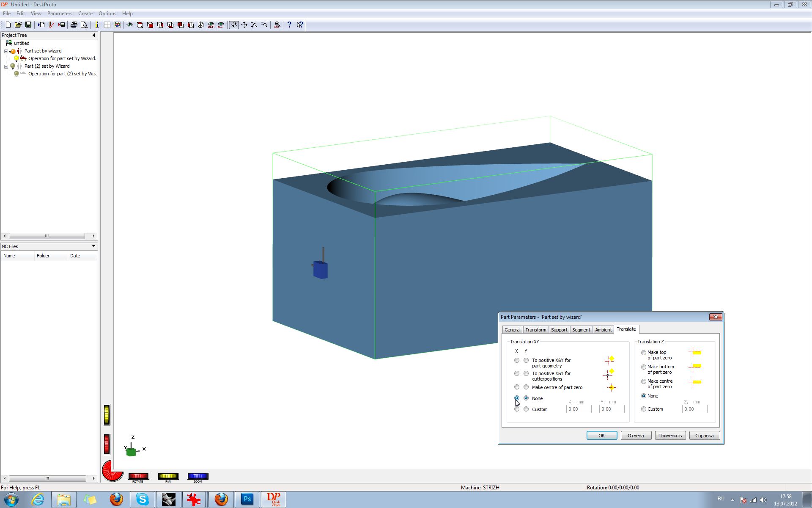
Task: Click the New project toolbar icon
Action: coord(8,25)
